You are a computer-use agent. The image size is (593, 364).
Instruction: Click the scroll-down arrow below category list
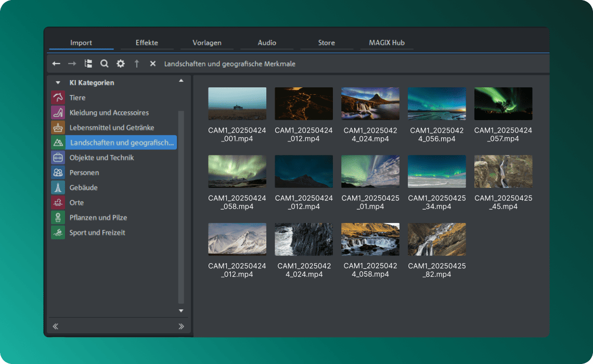tap(181, 311)
